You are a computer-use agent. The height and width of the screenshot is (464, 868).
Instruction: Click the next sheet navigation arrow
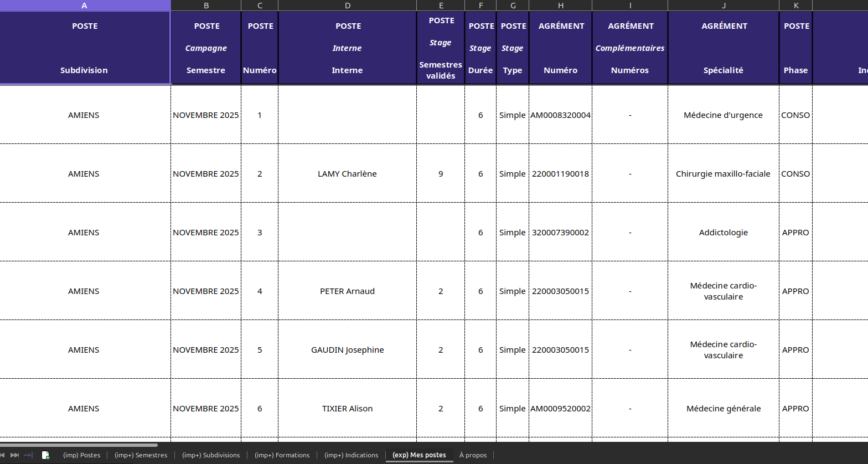pyautogui.click(x=15, y=455)
